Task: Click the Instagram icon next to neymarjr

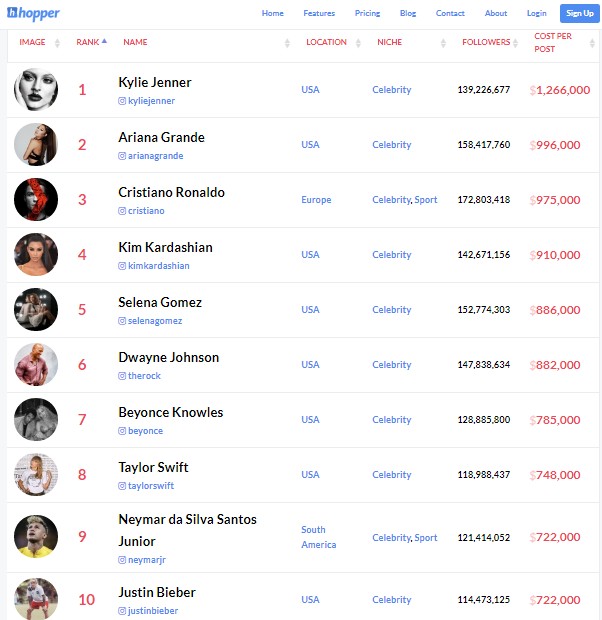Action: point(122,560)
